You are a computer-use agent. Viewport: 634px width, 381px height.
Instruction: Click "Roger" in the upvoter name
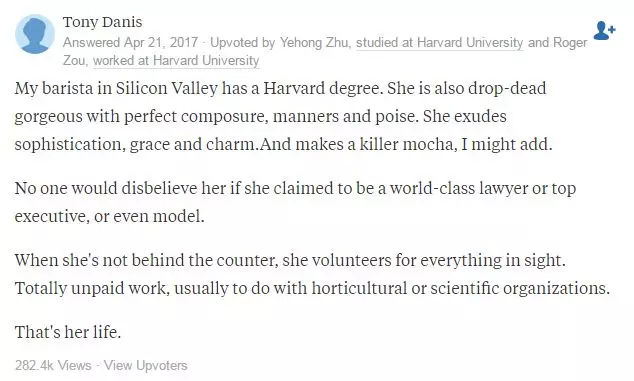(570, 42)
